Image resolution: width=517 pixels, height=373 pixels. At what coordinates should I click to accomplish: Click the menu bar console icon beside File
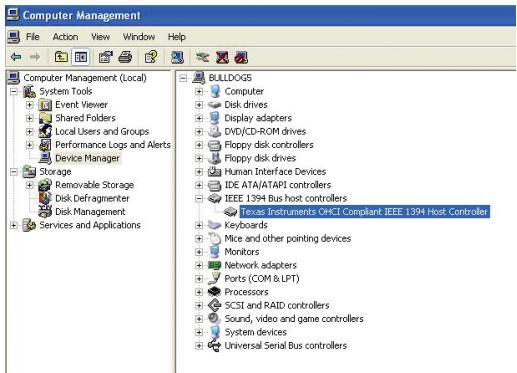pyautogui.click(x=14, y=37)
